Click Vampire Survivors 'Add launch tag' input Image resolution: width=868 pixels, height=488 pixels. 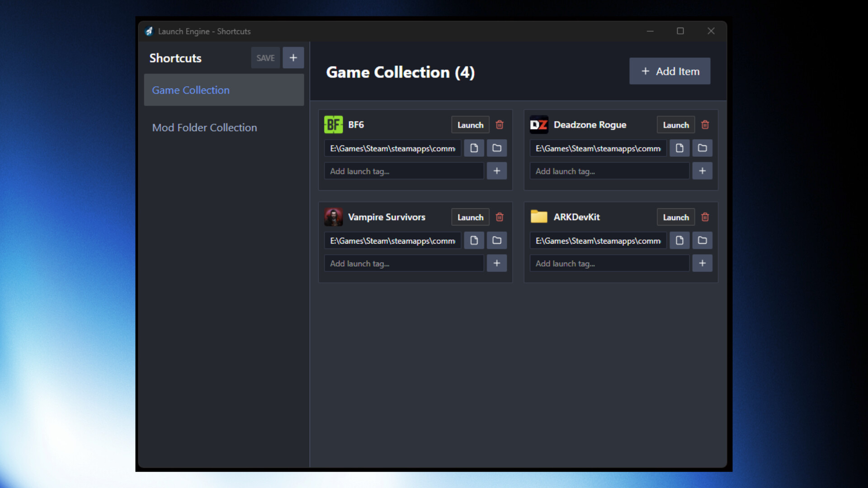pyautogui.click(x=404, y=263)
